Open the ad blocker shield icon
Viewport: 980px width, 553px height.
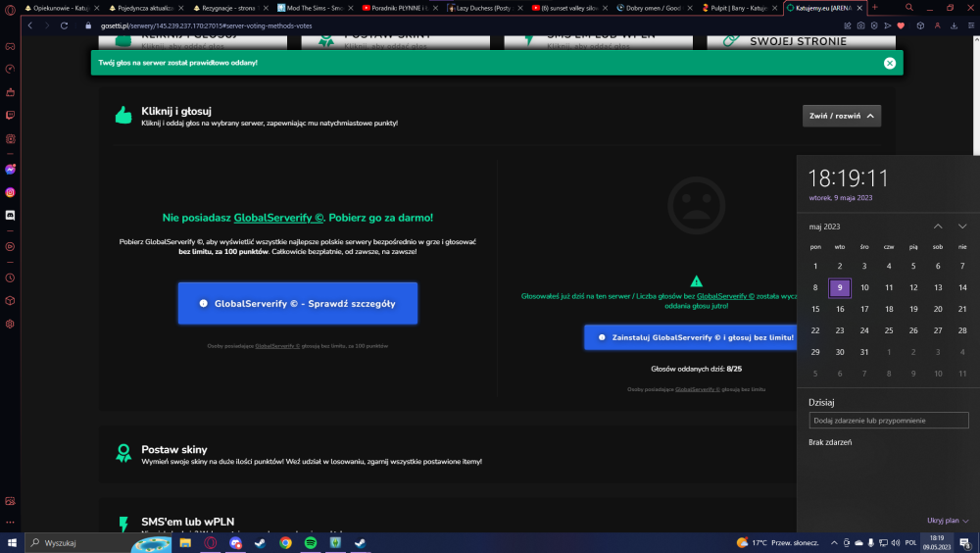(x=874, y=25)
